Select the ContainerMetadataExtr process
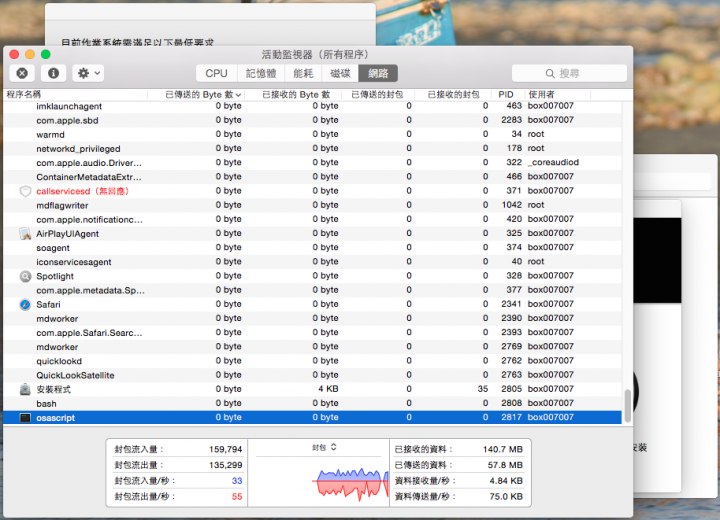This screenshot has height=520, width=720. click(312, 177)
